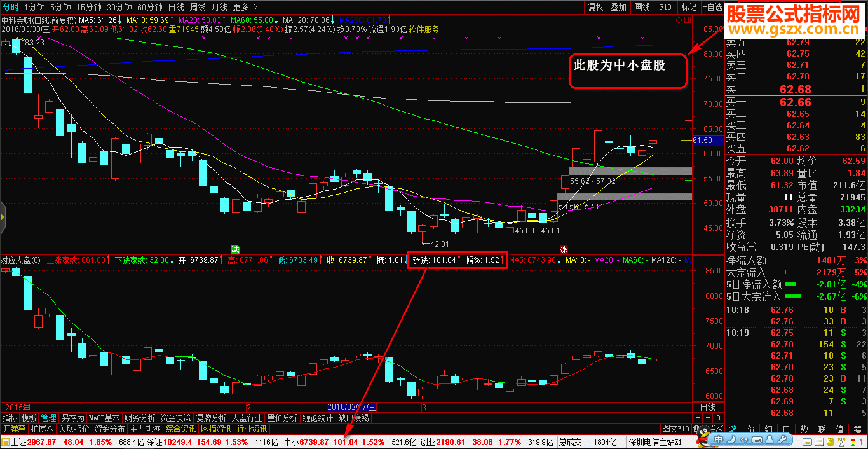The height and width of the screenshot is (449, 868).
Task: Zoom in the chart with the + button
Action: pyautogui.click(x=698, y=418)
